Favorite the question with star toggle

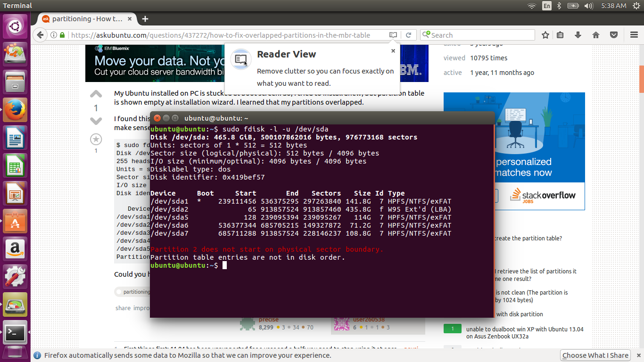click(96, 139)
